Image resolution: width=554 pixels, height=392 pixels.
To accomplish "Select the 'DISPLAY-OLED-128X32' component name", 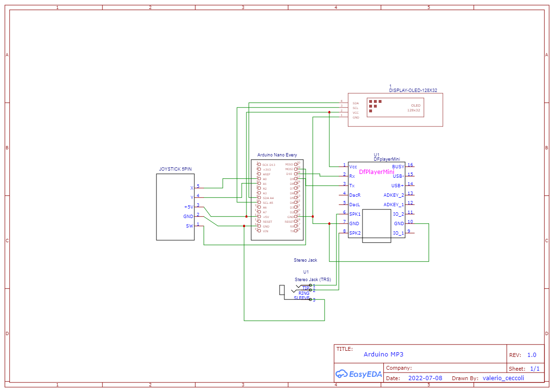I will click(413, 91).
